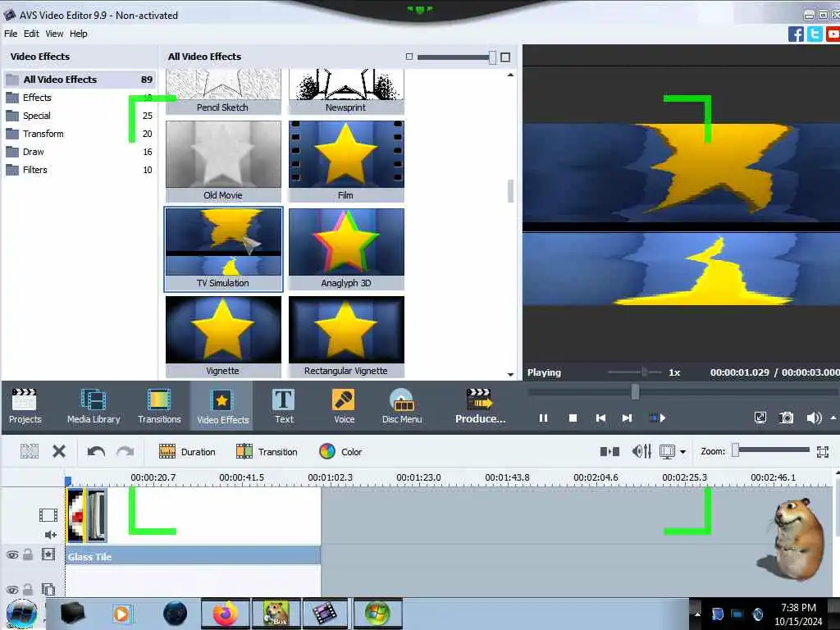Screen dimensions: 840x630
Task: Expand the volume arrow next to the speaker
Action: tap(833, 418)
